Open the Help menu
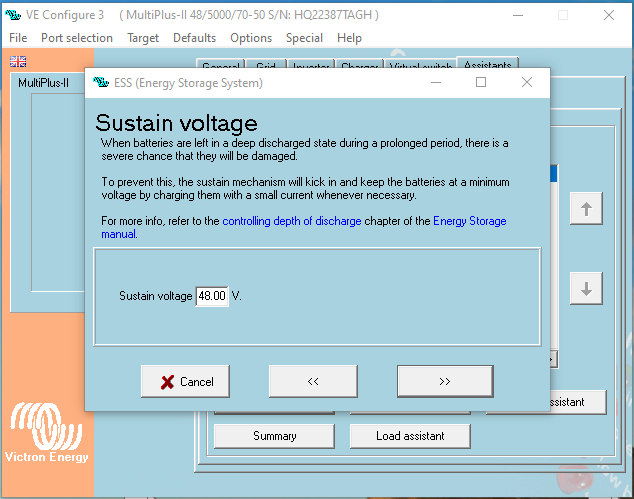This screenshot has width=634, height=499. point(349,38)
